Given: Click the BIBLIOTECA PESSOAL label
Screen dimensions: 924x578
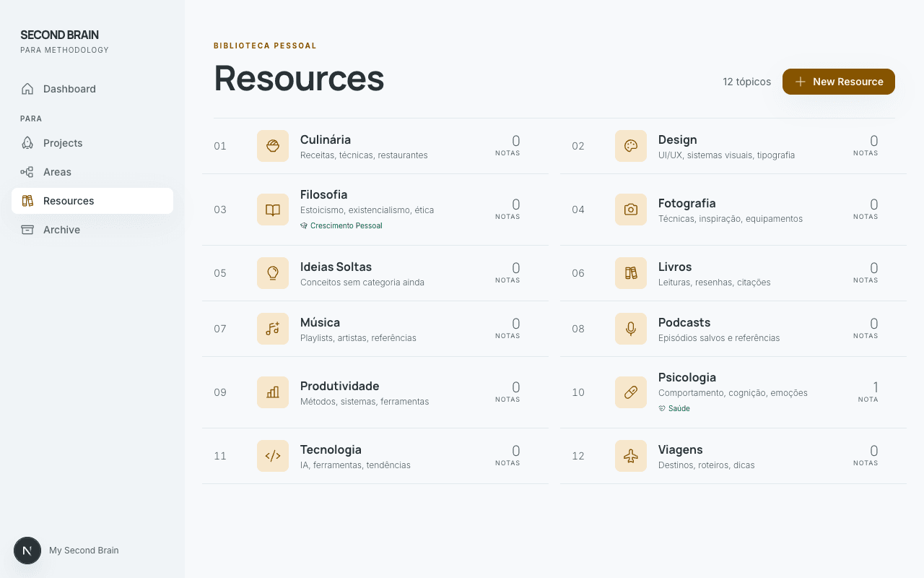Looking at the screenshot, I should [266, 46].
